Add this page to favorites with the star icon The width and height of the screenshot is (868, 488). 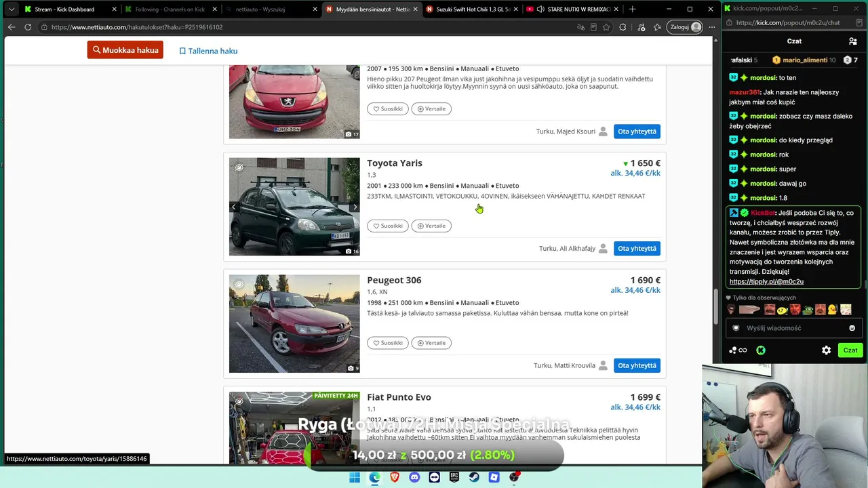[606, 27]
